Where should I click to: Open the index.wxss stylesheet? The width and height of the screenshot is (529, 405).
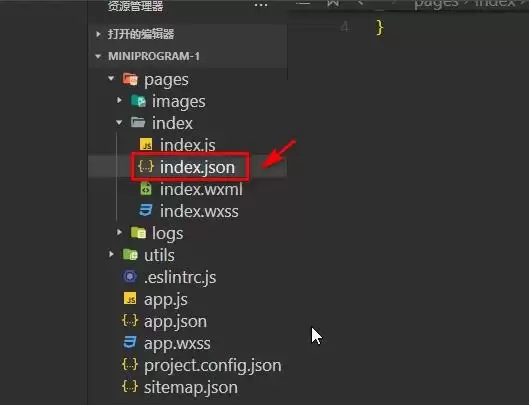[199, 211]
